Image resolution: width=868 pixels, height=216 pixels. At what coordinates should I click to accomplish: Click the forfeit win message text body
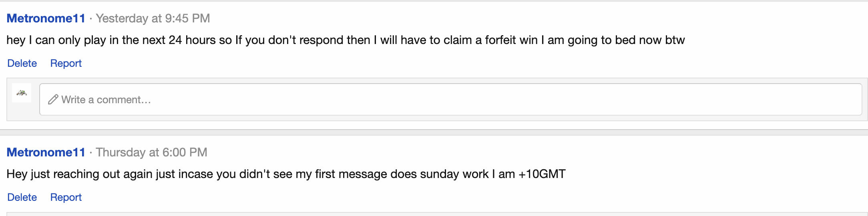[x=346, y=40]
